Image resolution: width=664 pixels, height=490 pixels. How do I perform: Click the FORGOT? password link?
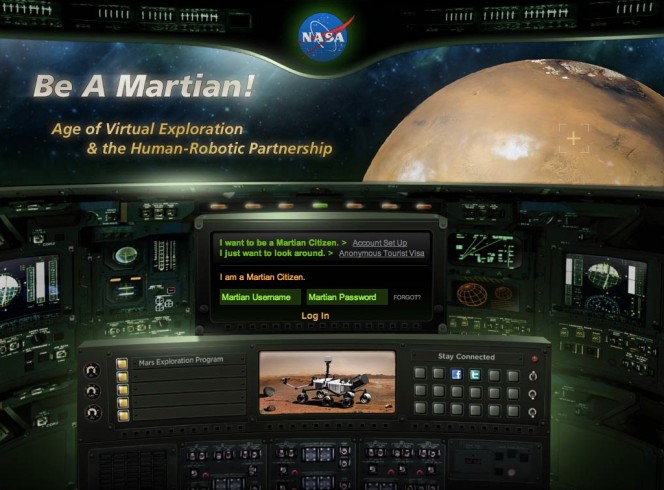407,298
